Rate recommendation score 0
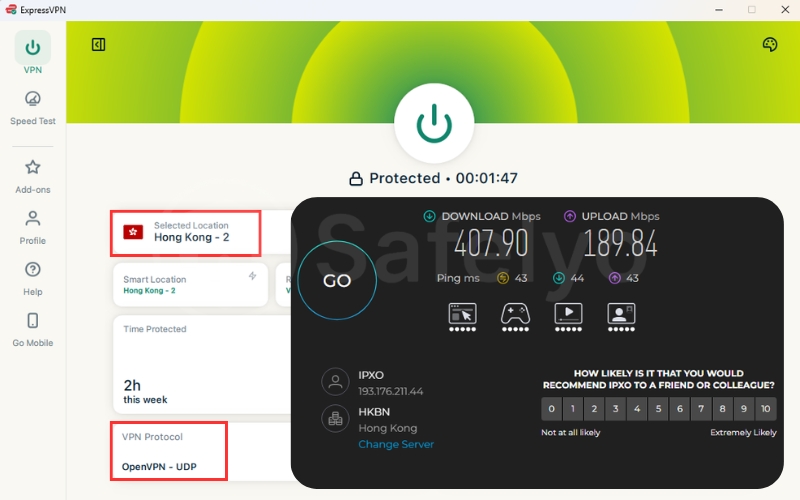Screen dimensions: 800x500 tap(552, 409)
